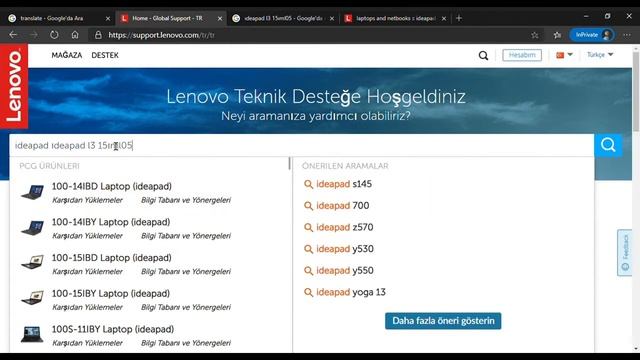Add page to favorites star icon
Screen dimensions: 640x360
tap(535, 35)
